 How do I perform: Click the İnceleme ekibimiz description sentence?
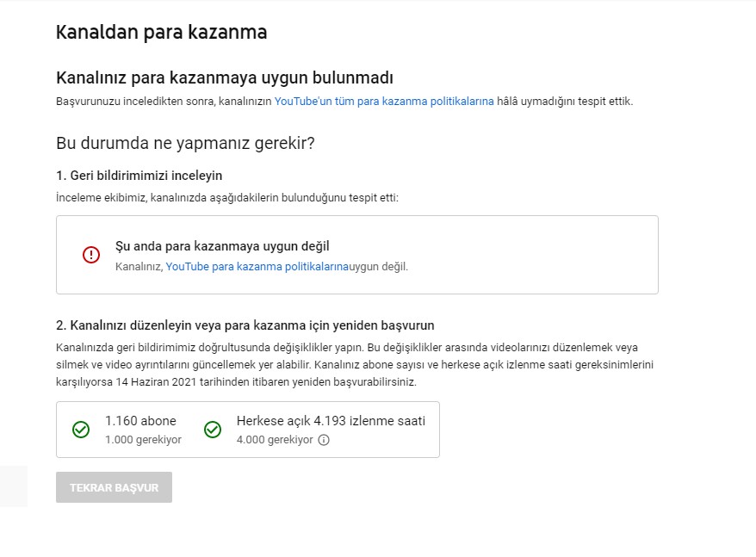tap(227, 198)
